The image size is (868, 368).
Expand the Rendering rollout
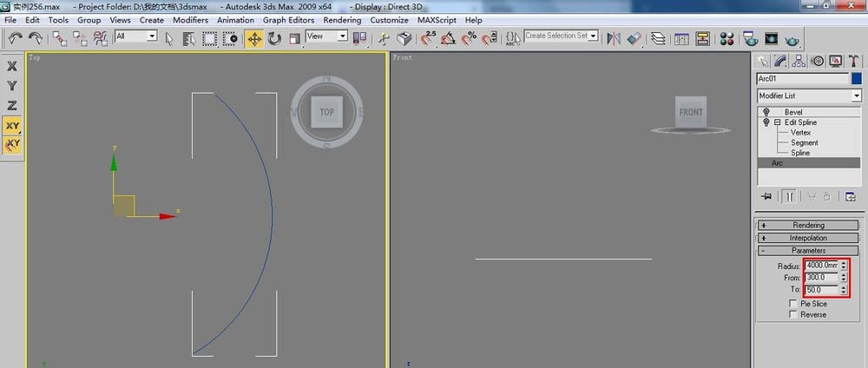point(808,226)
